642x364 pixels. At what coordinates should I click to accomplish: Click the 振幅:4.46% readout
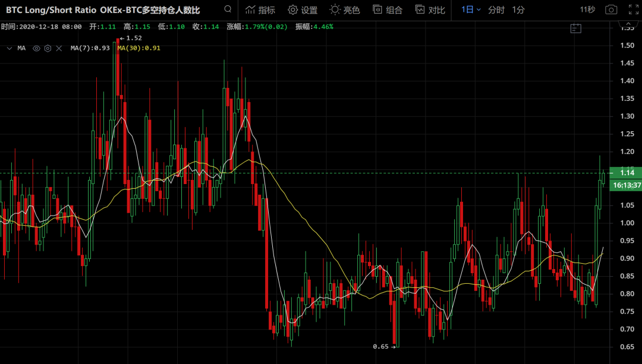coord(314,27)
